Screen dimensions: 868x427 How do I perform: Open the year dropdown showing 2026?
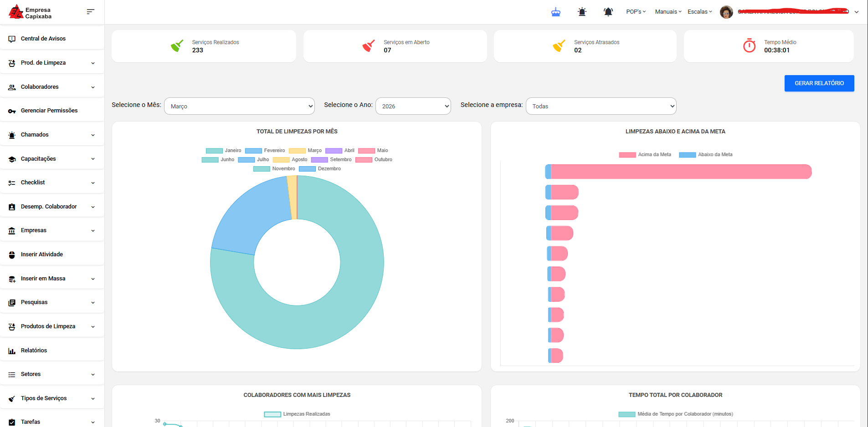[x=413, y=106]
